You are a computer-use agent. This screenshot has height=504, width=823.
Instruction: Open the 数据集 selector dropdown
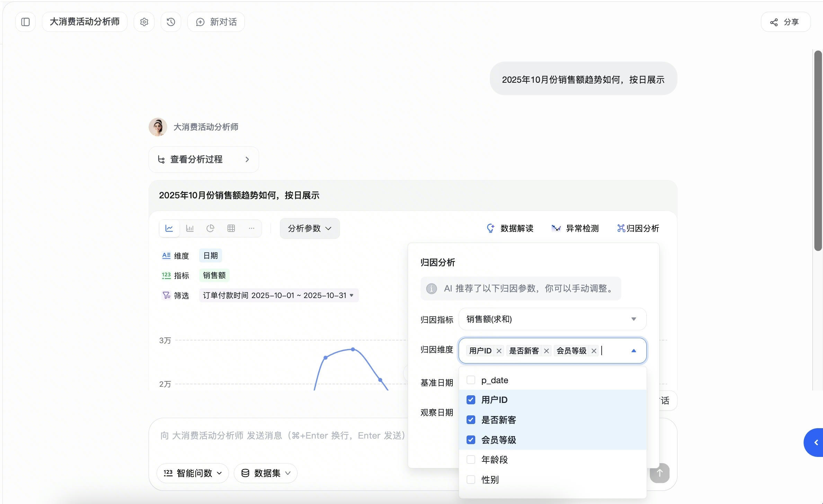point(266,473)
